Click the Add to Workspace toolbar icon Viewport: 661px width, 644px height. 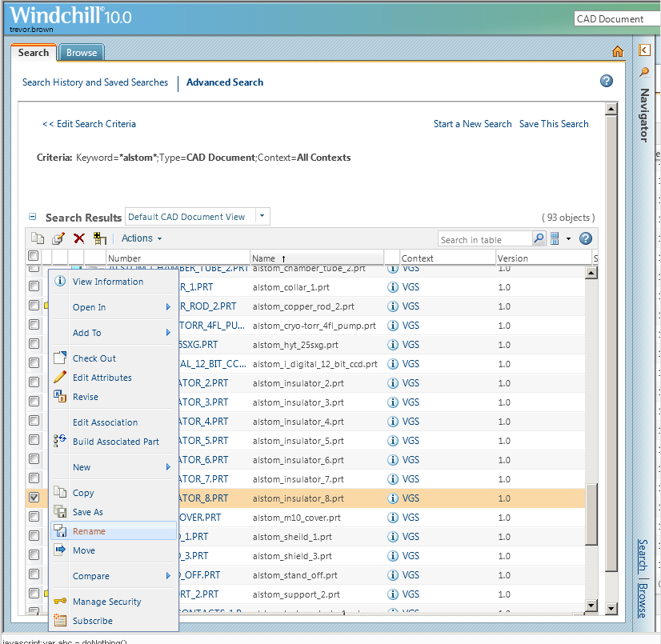99,238
